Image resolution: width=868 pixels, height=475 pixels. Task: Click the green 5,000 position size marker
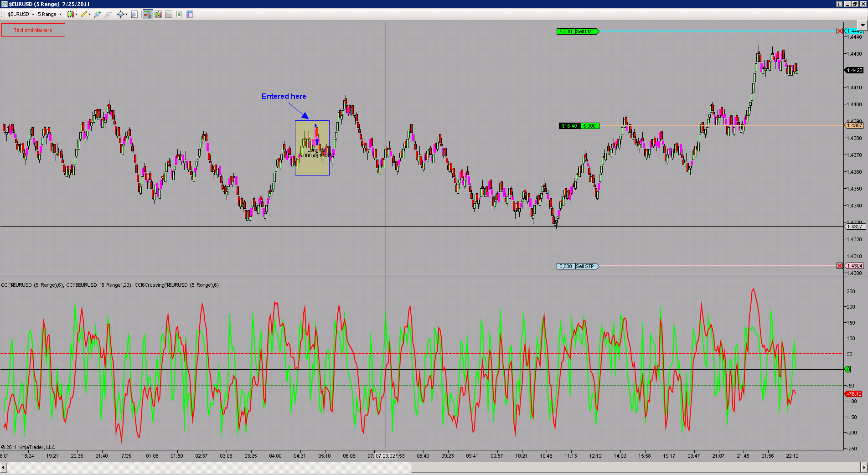coord(589,126)
